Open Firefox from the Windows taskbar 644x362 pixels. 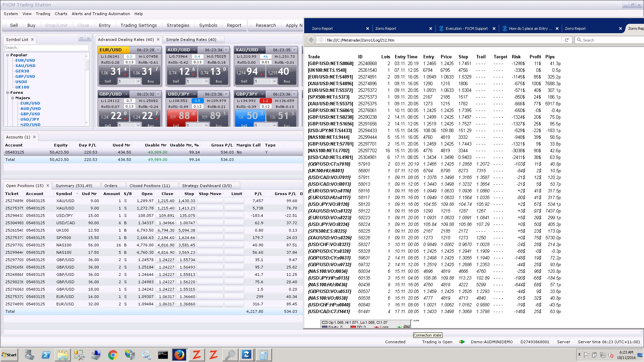point(179,355)
